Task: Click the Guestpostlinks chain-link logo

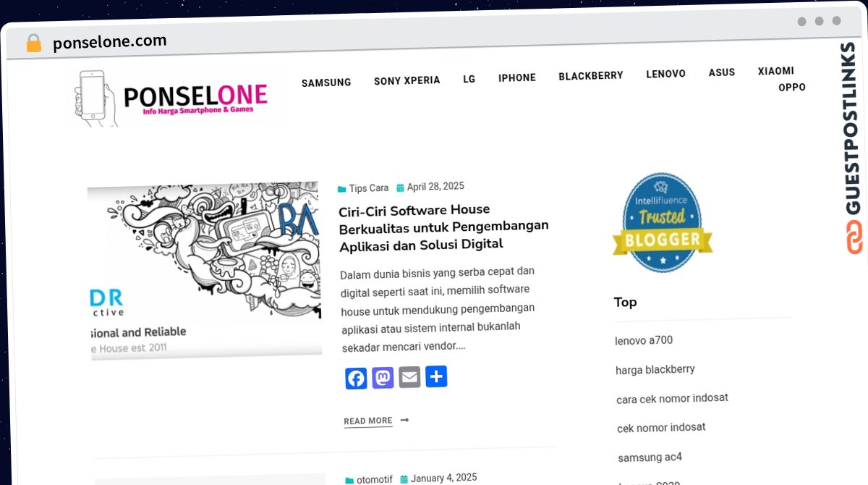Action: tap(854, 237)
